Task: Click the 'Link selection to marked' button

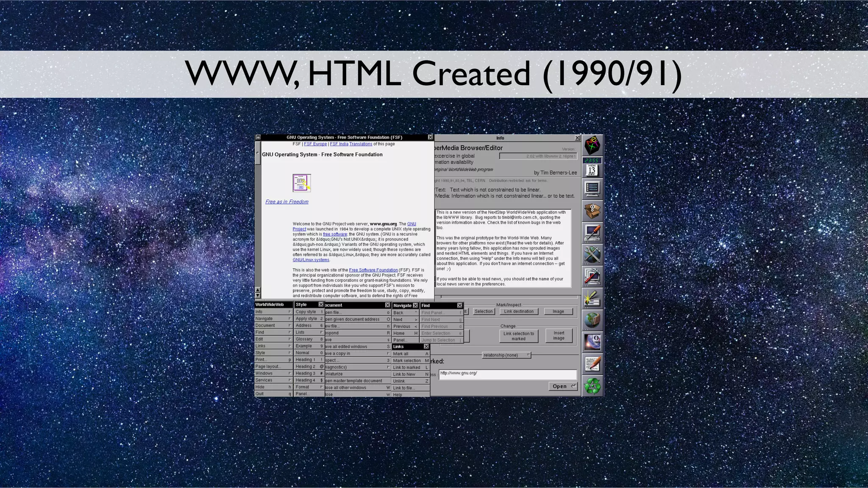Action: pyautogui.click(x=518, y=336)
